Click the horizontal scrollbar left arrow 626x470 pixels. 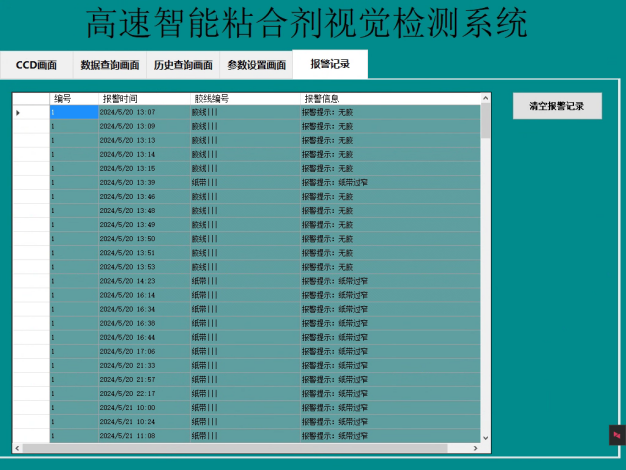pyautogui.click(x=17, y=448)
